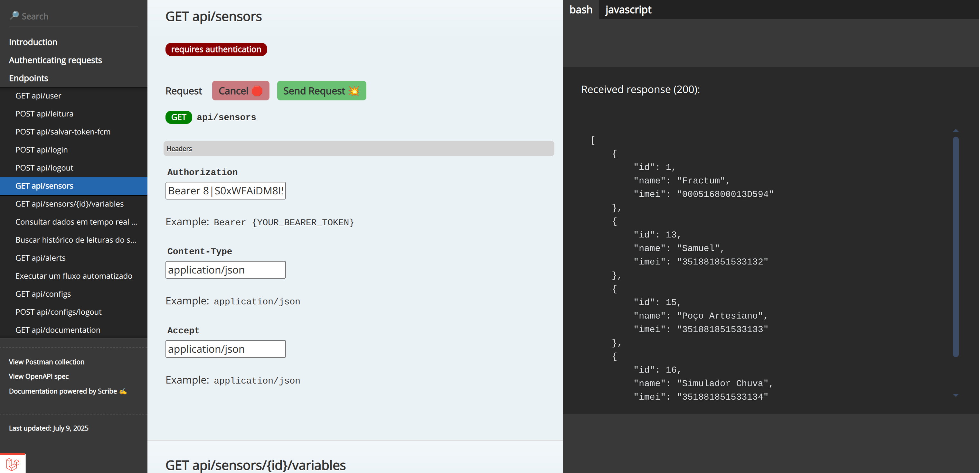This screenshot has height=473, width=980.
Task: Open Documentation powered by Scribe link
Action: pos(67,391)
